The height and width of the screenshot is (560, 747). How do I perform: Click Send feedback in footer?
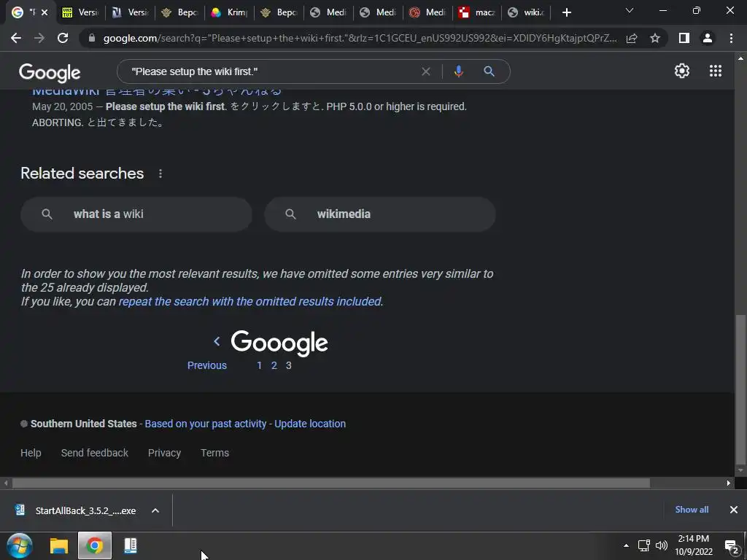[x=94, y=453]
